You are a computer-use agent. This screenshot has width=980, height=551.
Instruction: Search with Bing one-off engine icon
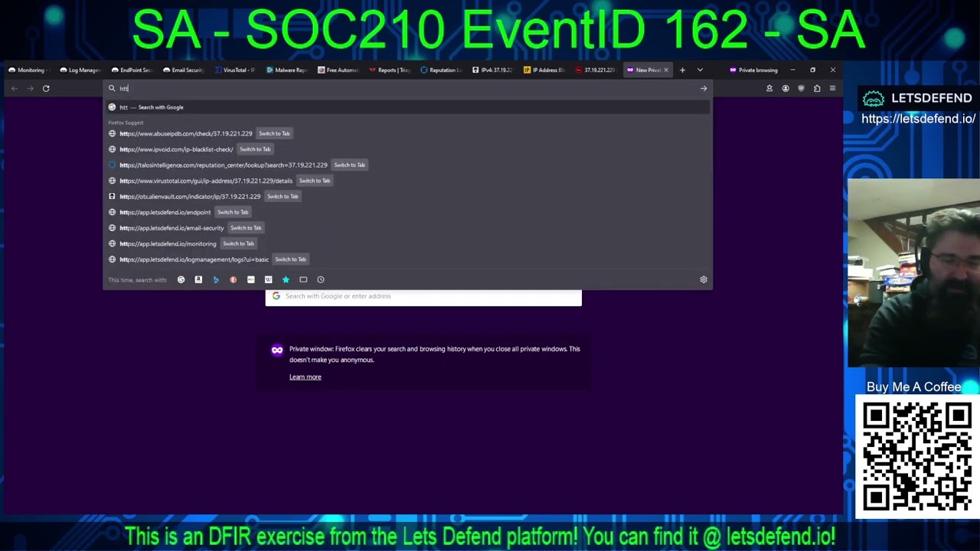tap(216, 279)
